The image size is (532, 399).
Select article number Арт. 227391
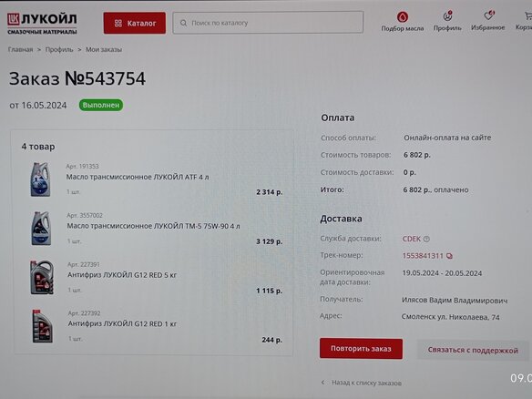(84, 264)
